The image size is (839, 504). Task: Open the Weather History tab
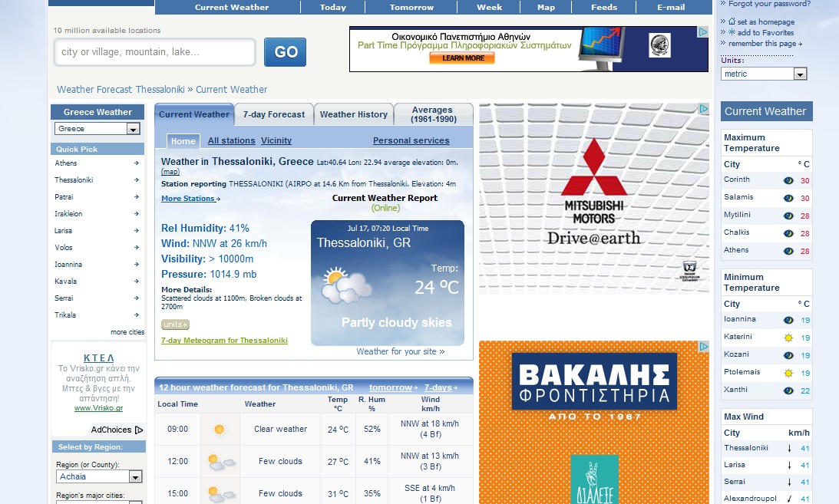point(353,114)
